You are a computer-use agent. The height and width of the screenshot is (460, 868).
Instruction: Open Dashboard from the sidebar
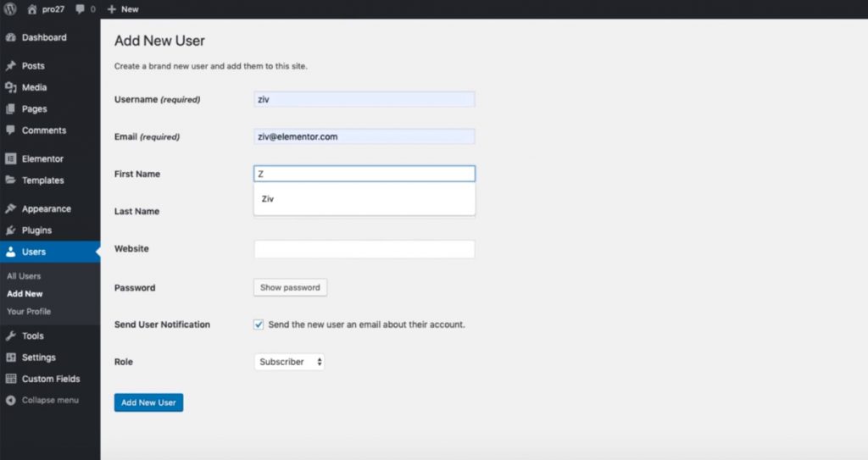tap(43, 37)
